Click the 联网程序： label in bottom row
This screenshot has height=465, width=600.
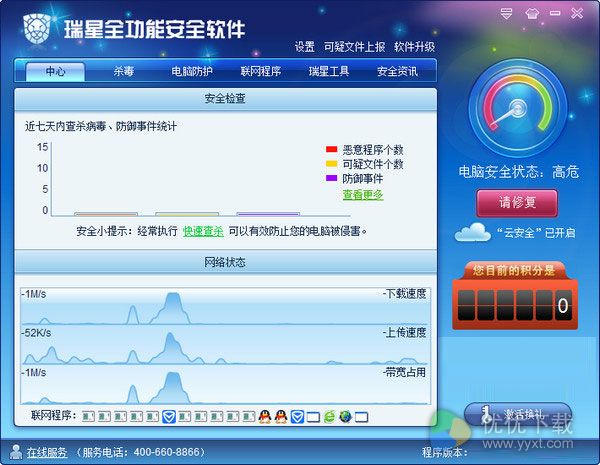pos(54,415)
